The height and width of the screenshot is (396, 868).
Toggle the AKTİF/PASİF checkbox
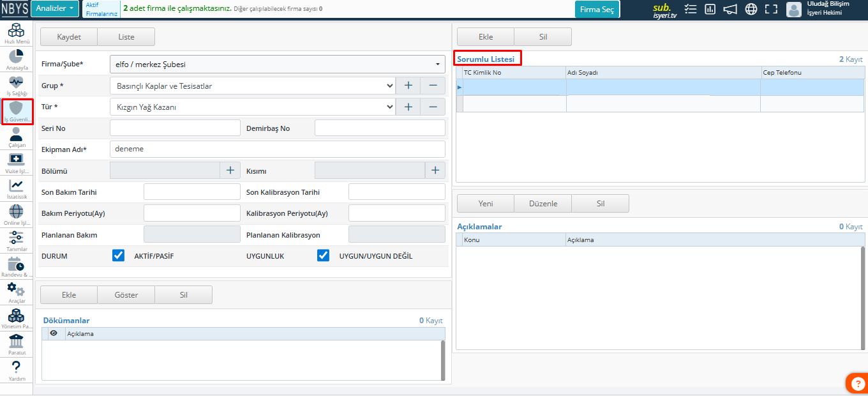(x=118, y=255)
